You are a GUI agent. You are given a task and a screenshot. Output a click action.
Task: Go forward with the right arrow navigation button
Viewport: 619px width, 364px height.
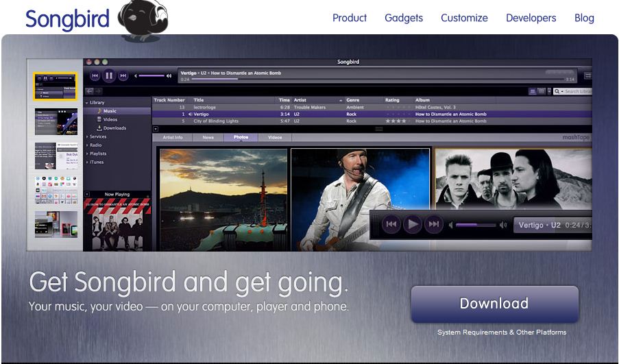pos(98,91)
